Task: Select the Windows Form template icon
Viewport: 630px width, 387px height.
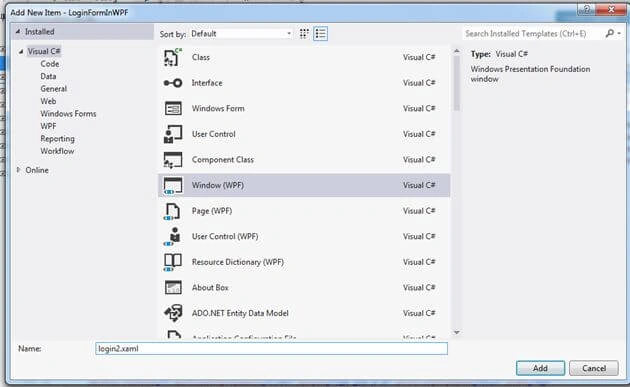Action: [173, 109]
